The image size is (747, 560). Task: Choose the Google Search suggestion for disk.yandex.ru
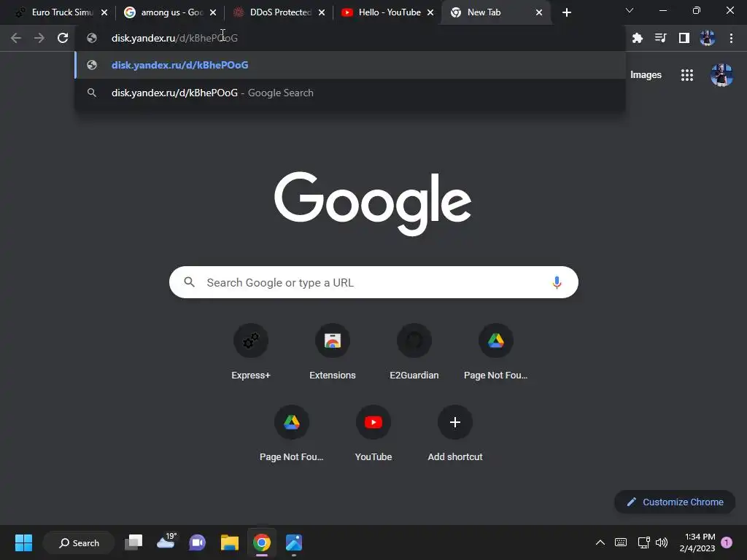point(350,93)
